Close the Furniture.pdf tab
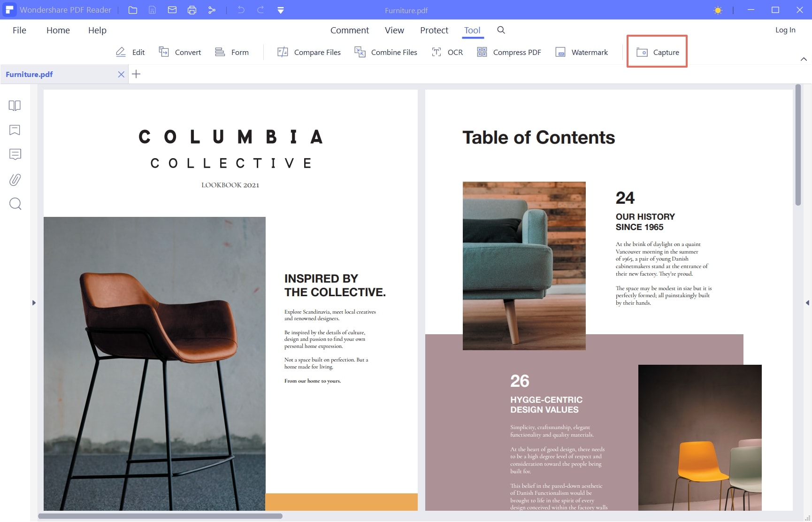The image size is (812, 522). [x=121, y=74]
